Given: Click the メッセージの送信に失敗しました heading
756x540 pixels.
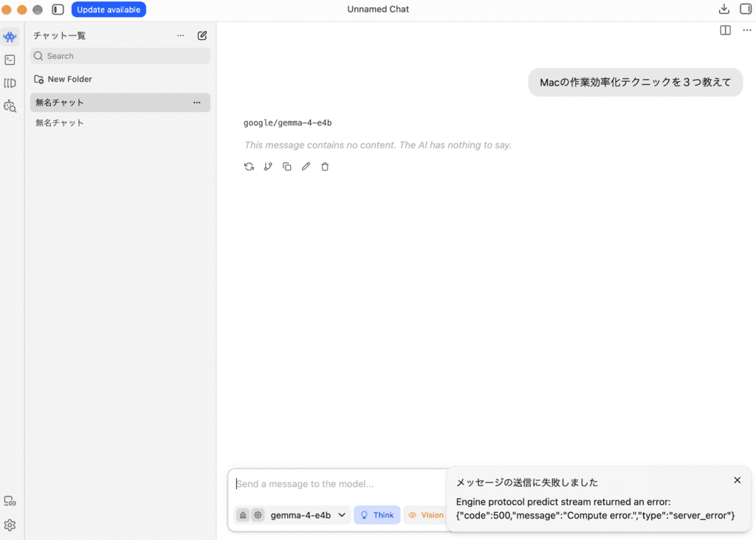Looking at the screenshot, I should point(526,482).
